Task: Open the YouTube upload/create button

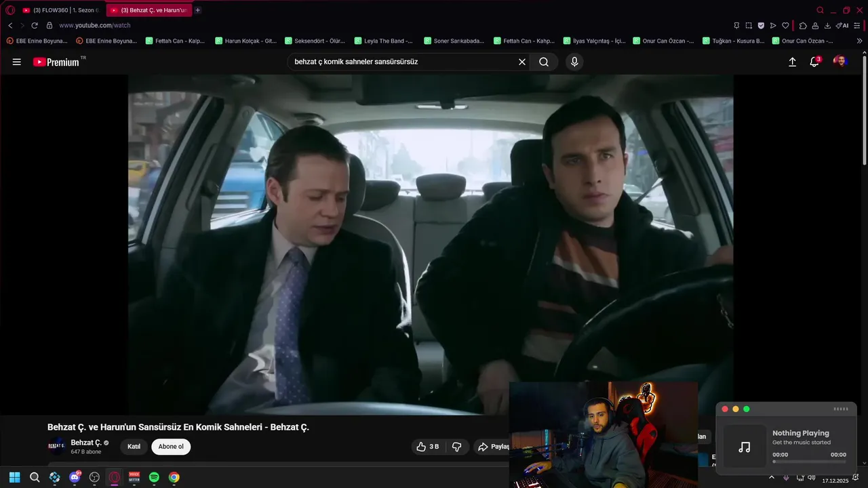Action: pyautogui.click(x=792, y=62)
